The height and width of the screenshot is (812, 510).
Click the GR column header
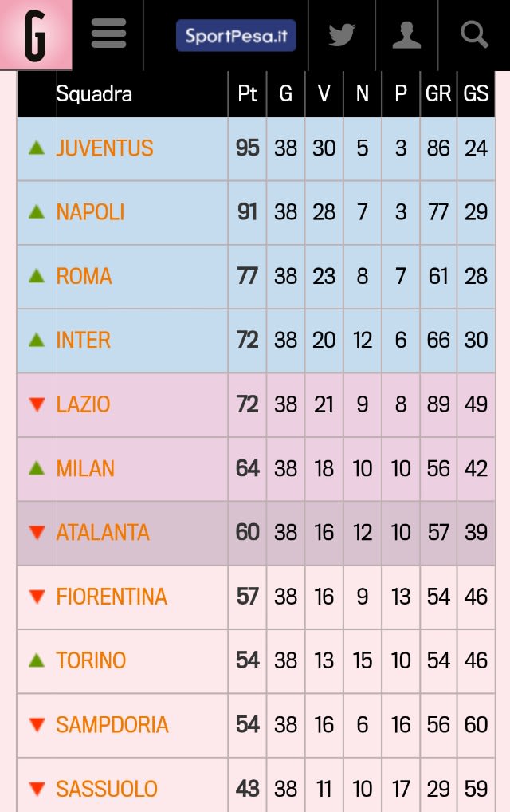(x=438, y=94)
